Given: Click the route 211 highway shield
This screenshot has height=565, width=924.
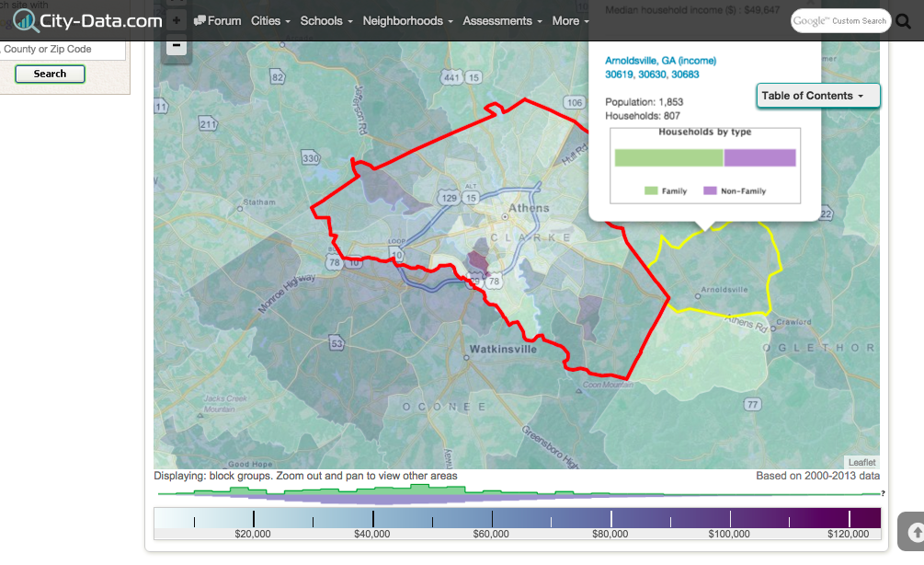Looking at the screenshot, I should tap(208, 124).
